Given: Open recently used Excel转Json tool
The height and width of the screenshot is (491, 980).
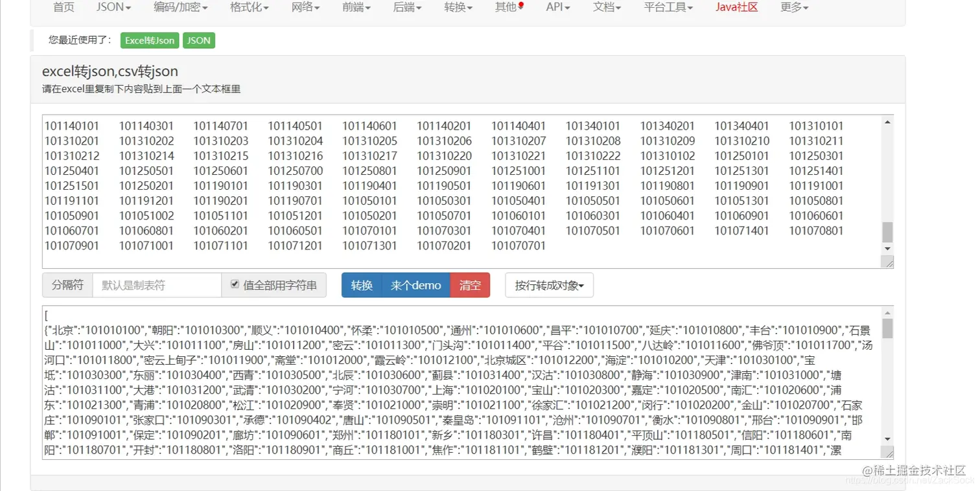Looking at the screenshot, I should click(150, 40).
